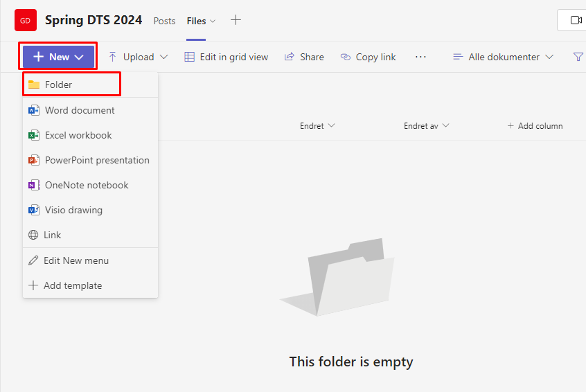
Task: Open the three-dot more options menu
Action: tap(420, 57)
